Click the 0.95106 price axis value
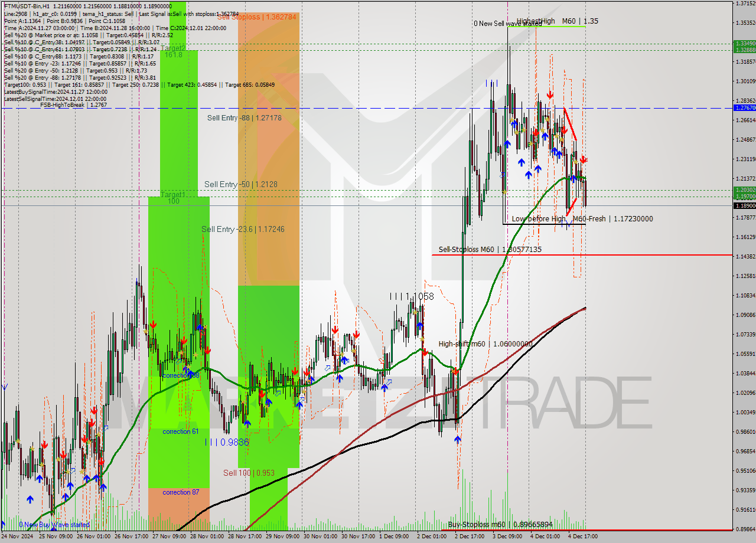 point(745,471)
